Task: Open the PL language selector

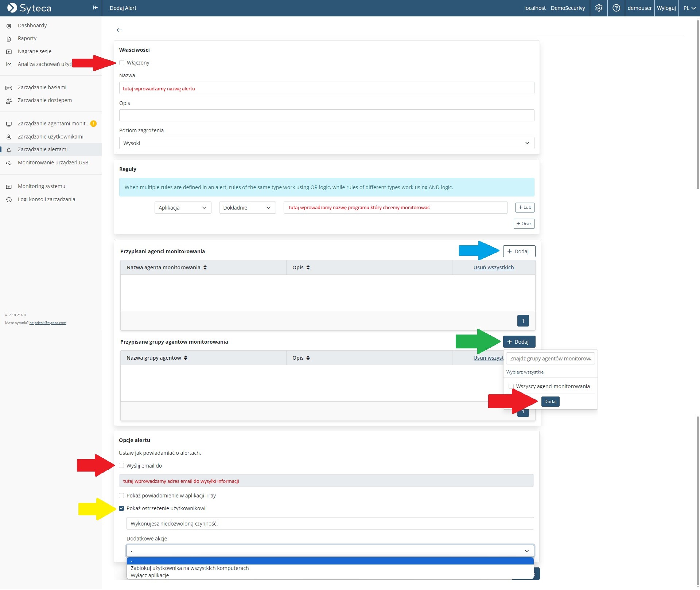Action: (689, 8)
